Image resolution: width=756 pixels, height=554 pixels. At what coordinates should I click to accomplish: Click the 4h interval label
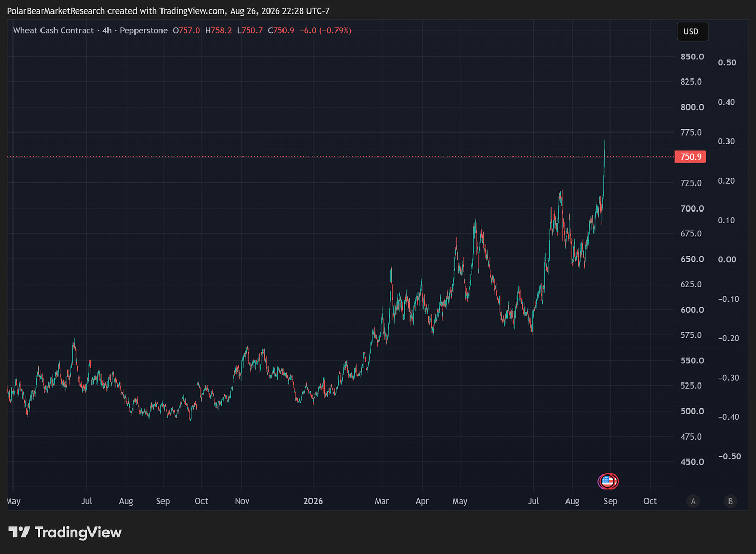(107, 30)
